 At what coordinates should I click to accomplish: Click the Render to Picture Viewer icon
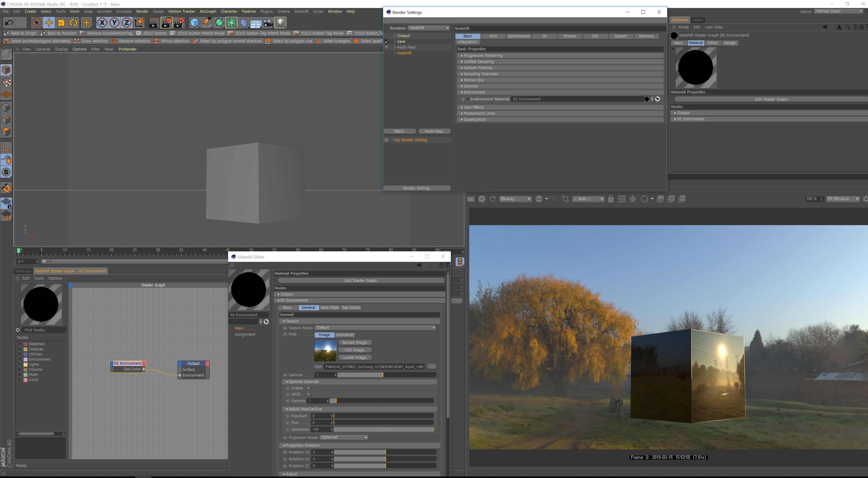click(x=166, y=23)
